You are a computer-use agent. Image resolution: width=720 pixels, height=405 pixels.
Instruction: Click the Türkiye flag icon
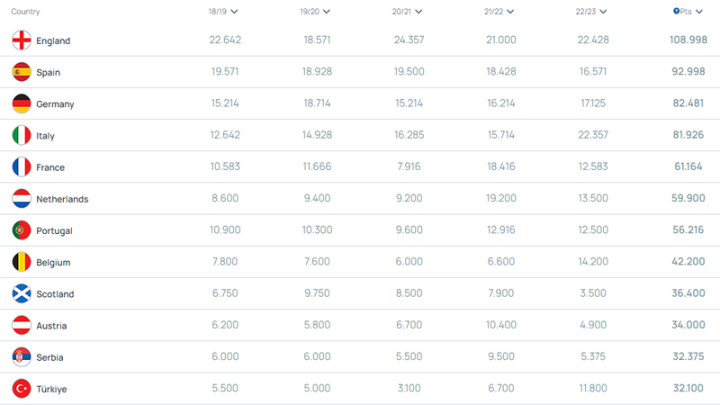click(x=22, y=389)
